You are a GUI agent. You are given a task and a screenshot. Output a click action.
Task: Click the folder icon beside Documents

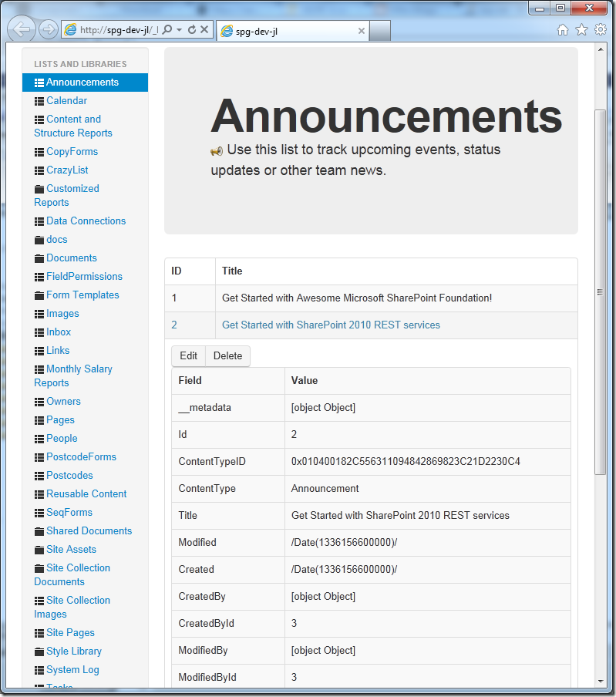pos(39,258)
